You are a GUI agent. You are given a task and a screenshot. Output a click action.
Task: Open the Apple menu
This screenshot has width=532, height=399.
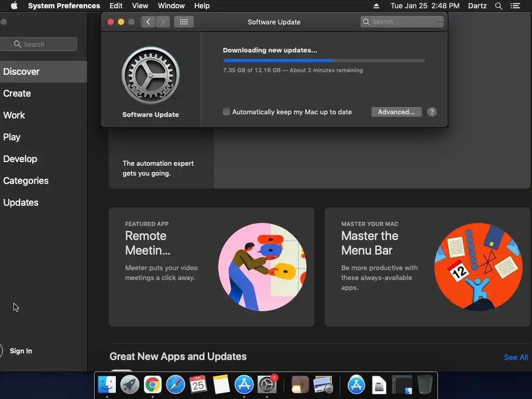click(x=14, y=6)
